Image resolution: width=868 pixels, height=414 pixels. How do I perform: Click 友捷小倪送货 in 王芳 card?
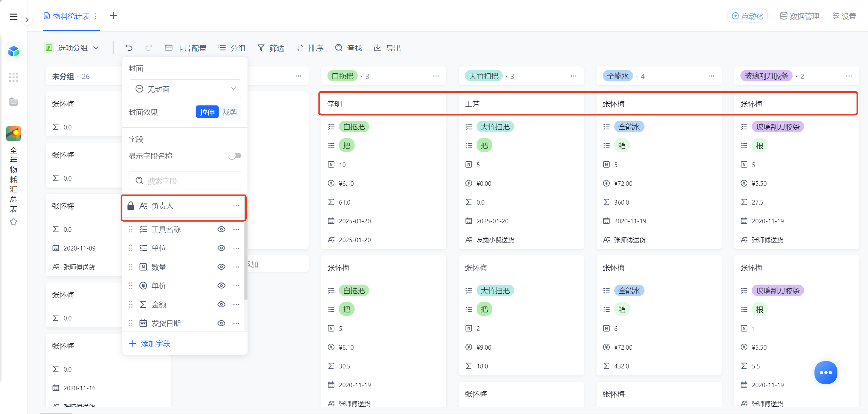[495, 240]
